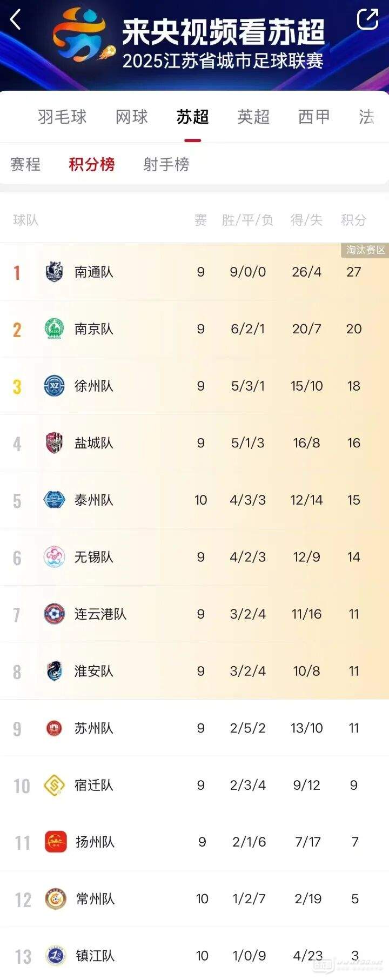This screenshot has width=389, height=980.
Task: Tap the Yangzhou team (扬州队) logo
Action: coord(56,842)
